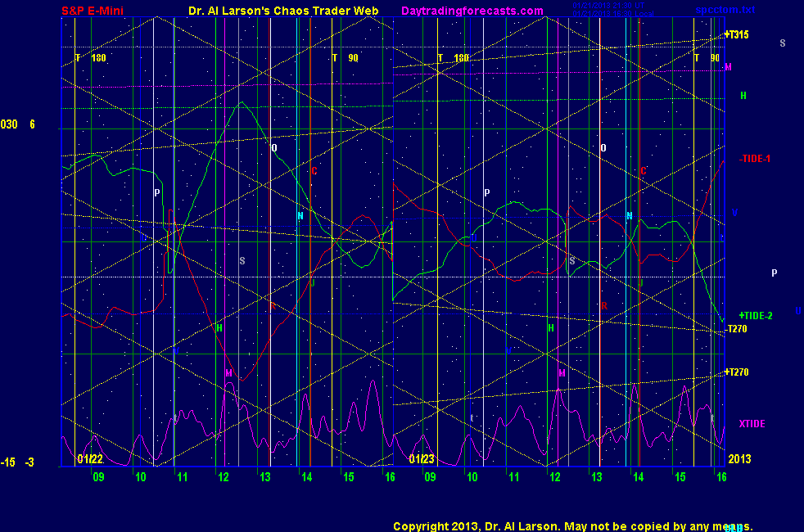Screen dimensions: 804x532
Task: Select the -T270 line label
Action: [x=736, y=328]
